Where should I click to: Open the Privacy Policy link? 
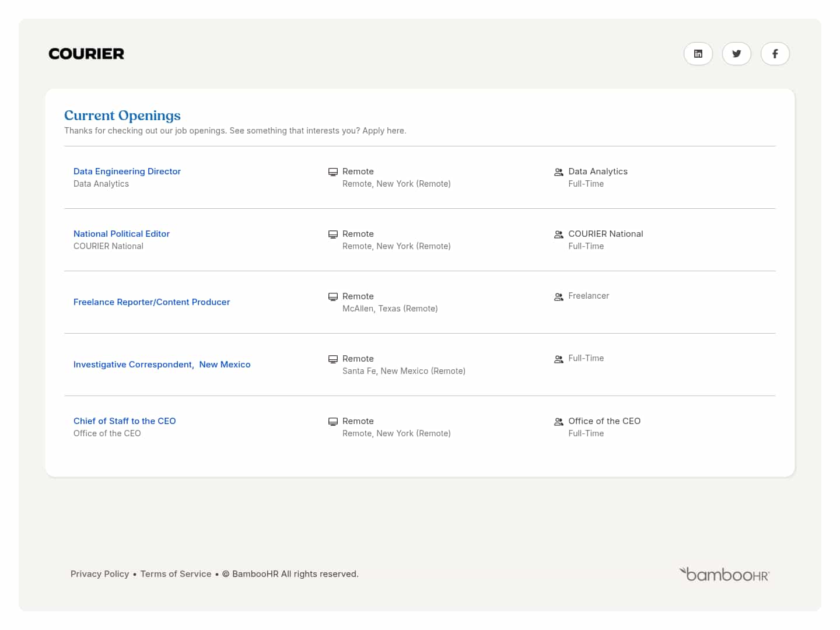100,574
